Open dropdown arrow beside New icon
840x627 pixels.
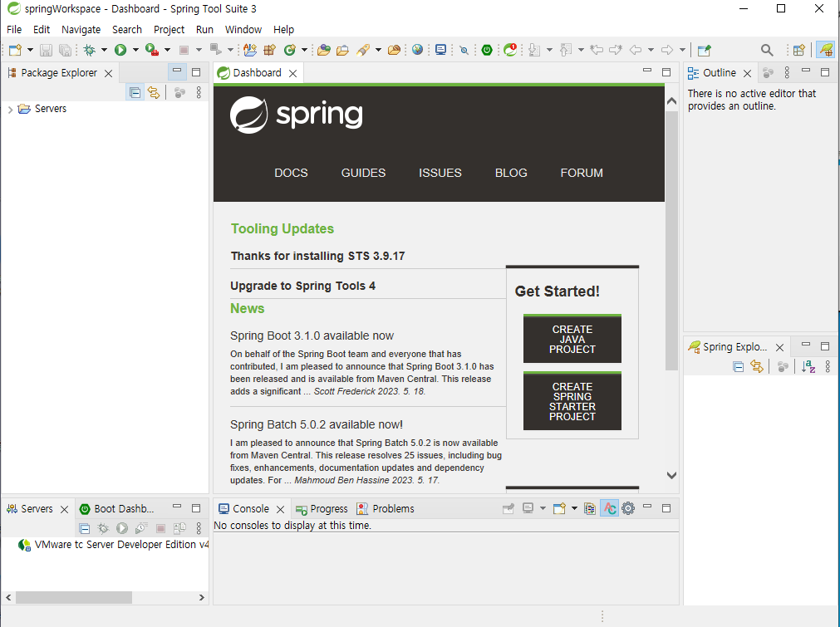[x=30, y=50]
